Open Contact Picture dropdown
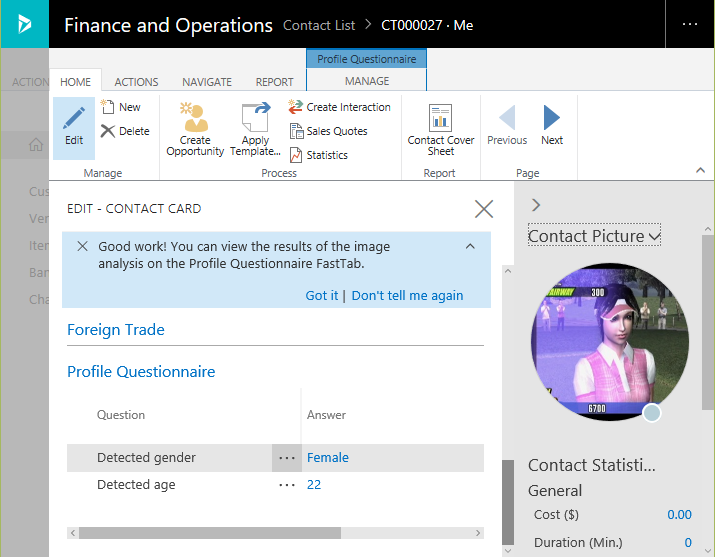The image size is (715, 557). click(x=594, y=236)
